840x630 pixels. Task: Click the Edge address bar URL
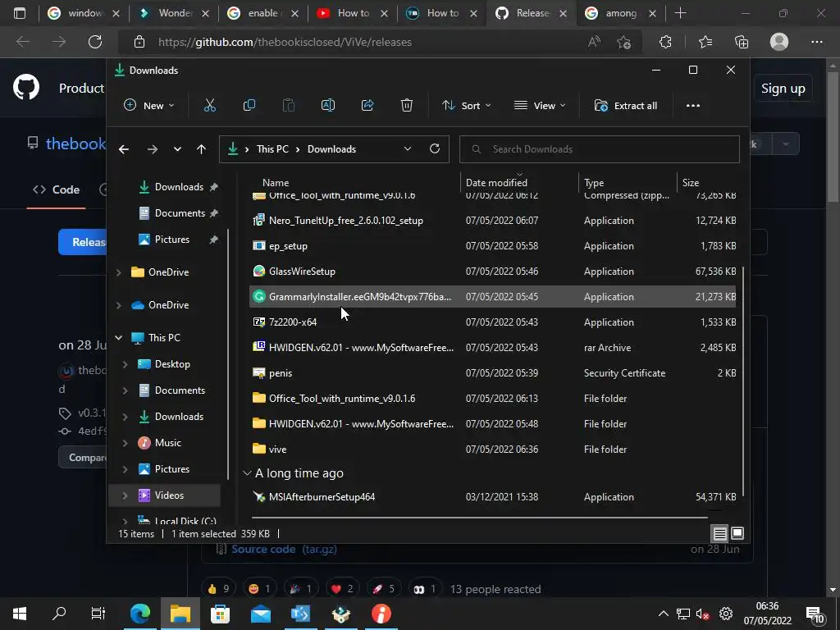[x=285, y=42]
